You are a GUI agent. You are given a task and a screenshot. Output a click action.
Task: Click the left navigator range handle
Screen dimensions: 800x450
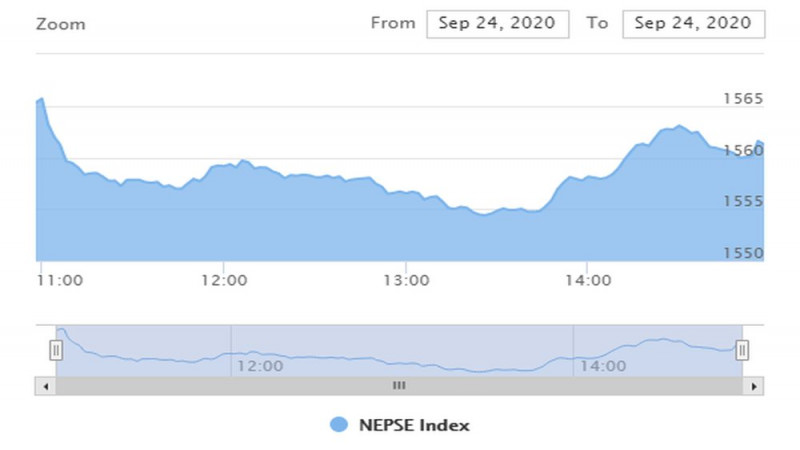pyautogui.click(x=56, y=351)
